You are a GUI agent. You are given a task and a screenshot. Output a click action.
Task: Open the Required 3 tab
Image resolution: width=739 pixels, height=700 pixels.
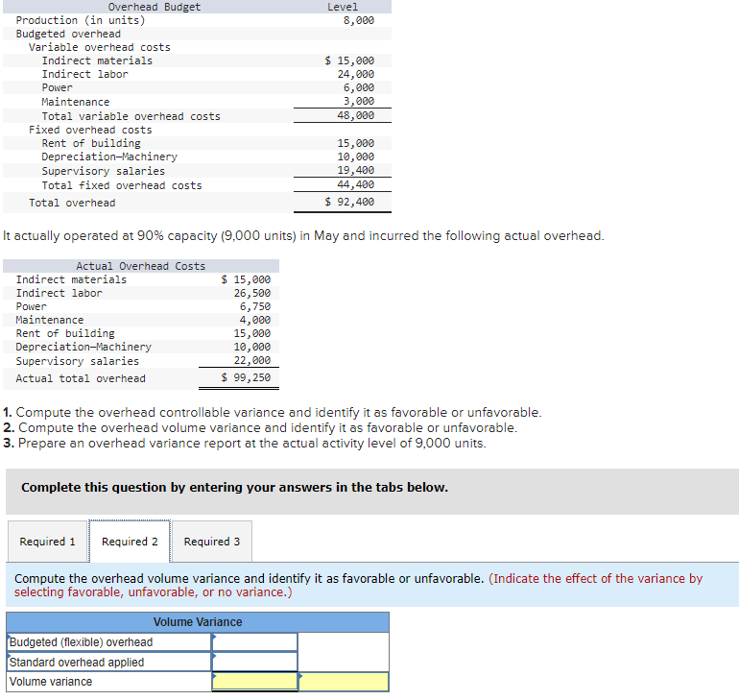(211, 542)
